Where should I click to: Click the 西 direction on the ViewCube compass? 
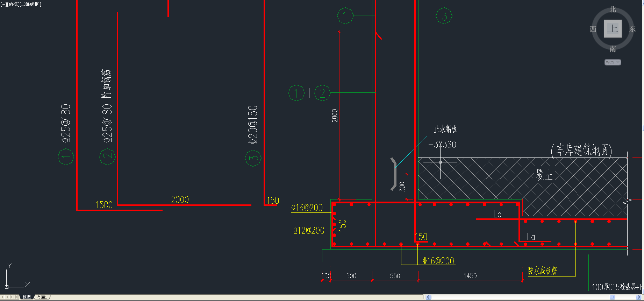[x=593, y=29]
